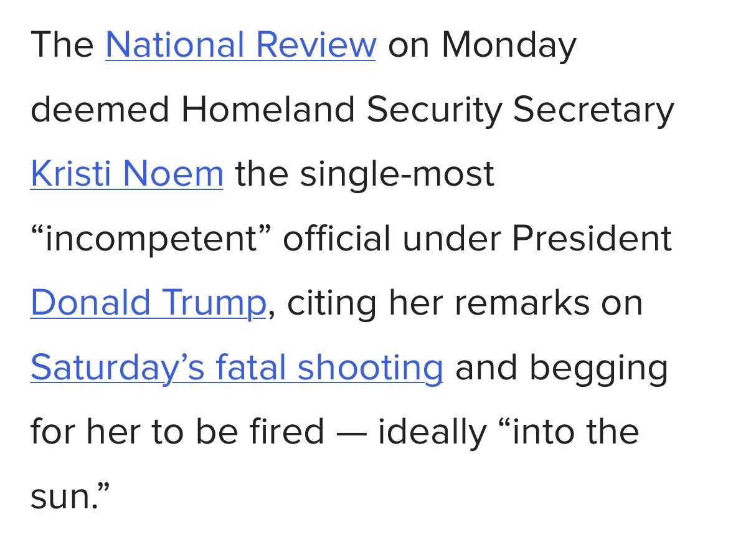Click the opening word "The" of the paragraph
Image resolution: width=751 pixels, height=560 pixels.
[x=62, y=45]
